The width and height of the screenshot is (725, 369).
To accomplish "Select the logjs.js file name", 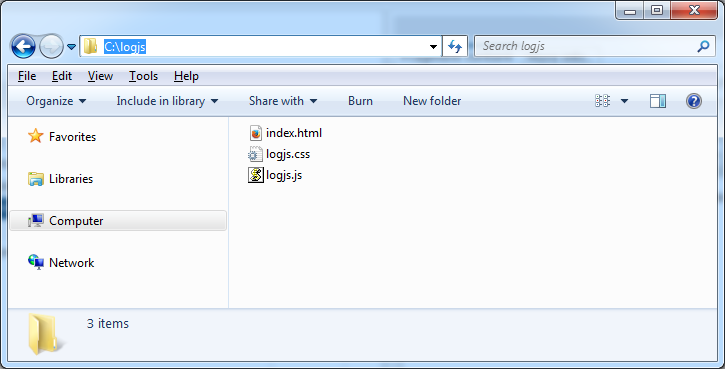I will 284,175.
